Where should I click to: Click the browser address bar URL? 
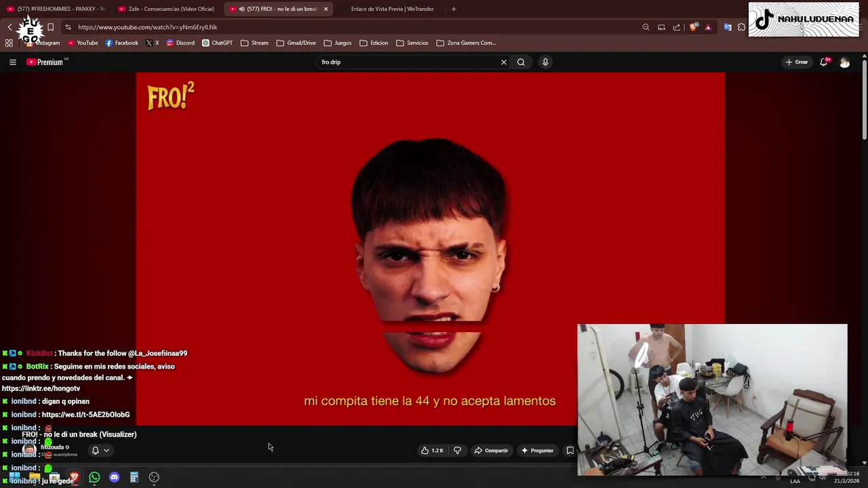click(x=147, y=27)
